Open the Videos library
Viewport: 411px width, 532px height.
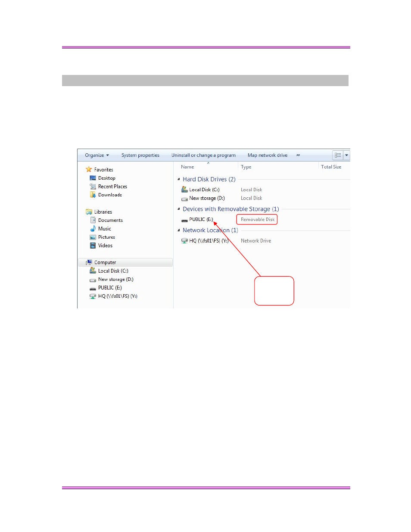click(x=106, y=246)
